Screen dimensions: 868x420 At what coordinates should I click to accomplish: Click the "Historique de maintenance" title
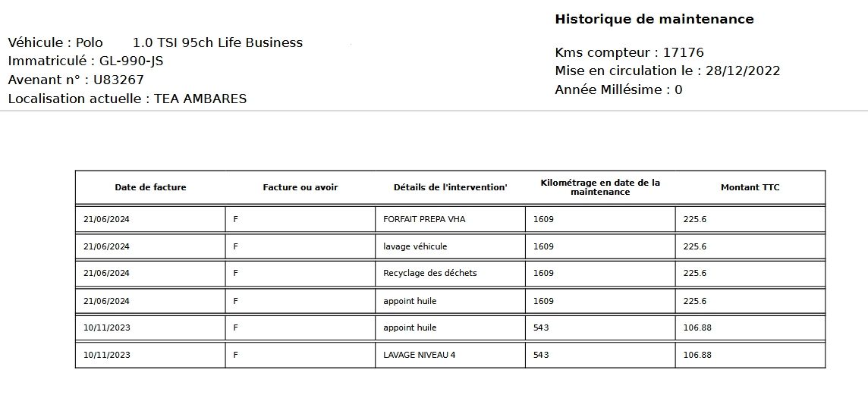coord(654,20)
